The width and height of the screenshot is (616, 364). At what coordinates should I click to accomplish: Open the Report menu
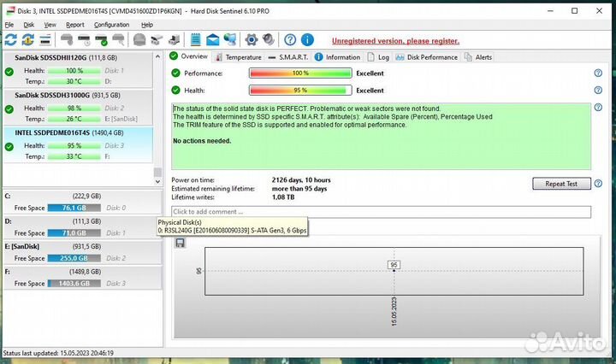click(x=75, y=25)
